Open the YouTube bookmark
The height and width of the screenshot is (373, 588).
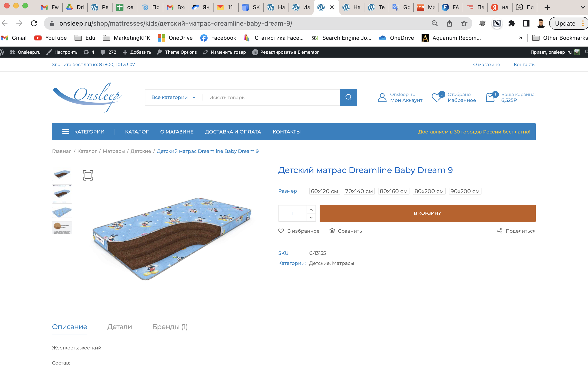point(50,38)
